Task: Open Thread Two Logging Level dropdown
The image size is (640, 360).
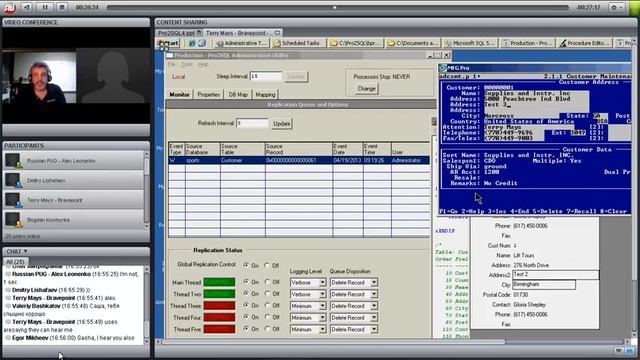Action: pyautogui.click(x=322, y=294)
